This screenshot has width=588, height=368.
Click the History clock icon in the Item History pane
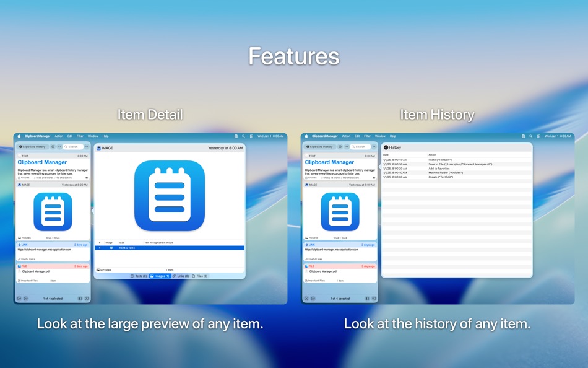[x=386, y=147]
